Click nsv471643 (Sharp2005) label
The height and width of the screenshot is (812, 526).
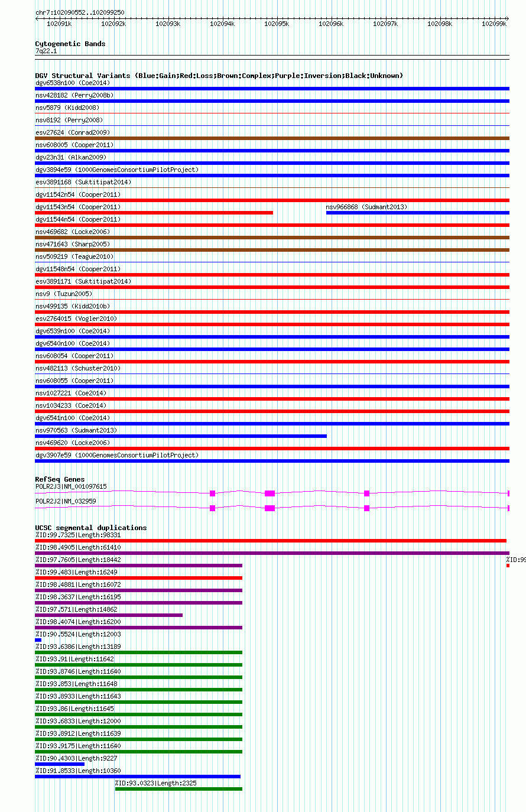[73, 244]
